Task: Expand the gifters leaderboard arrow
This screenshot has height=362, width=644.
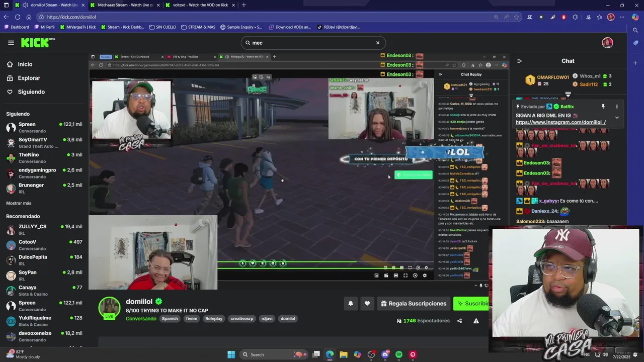Action: tap(568, 94)
